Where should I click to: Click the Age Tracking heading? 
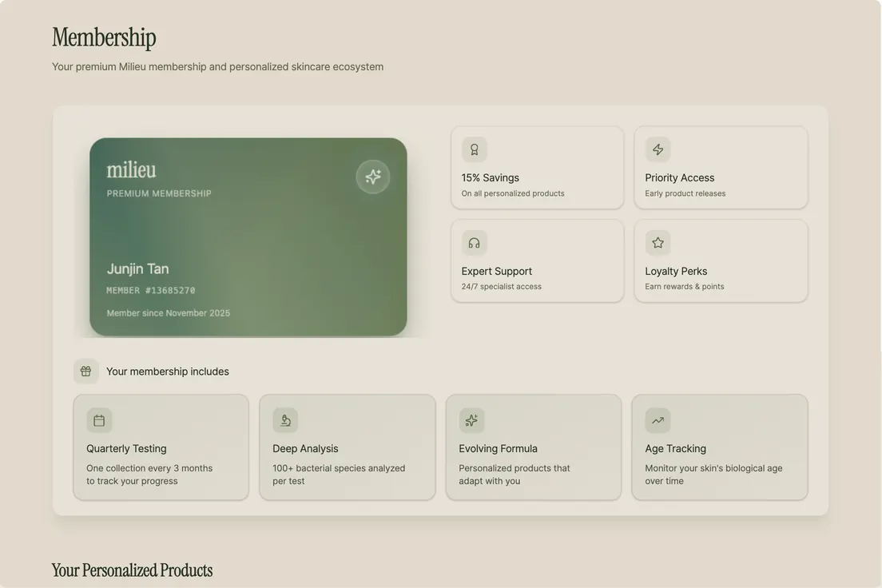[x=675, y=448]
